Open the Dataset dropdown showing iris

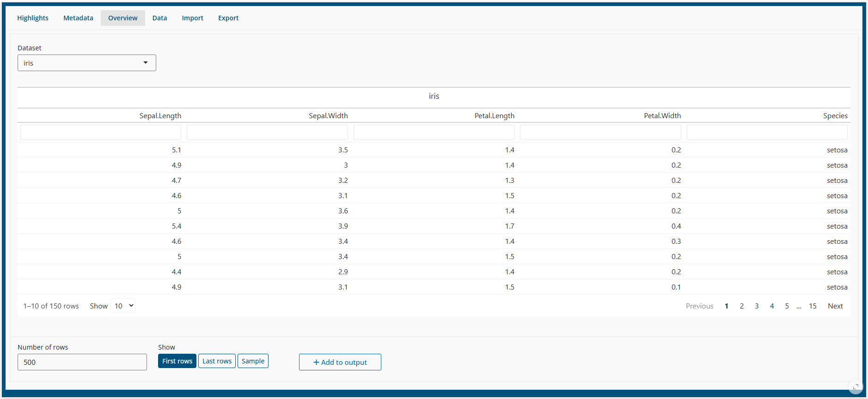[87, 63]
